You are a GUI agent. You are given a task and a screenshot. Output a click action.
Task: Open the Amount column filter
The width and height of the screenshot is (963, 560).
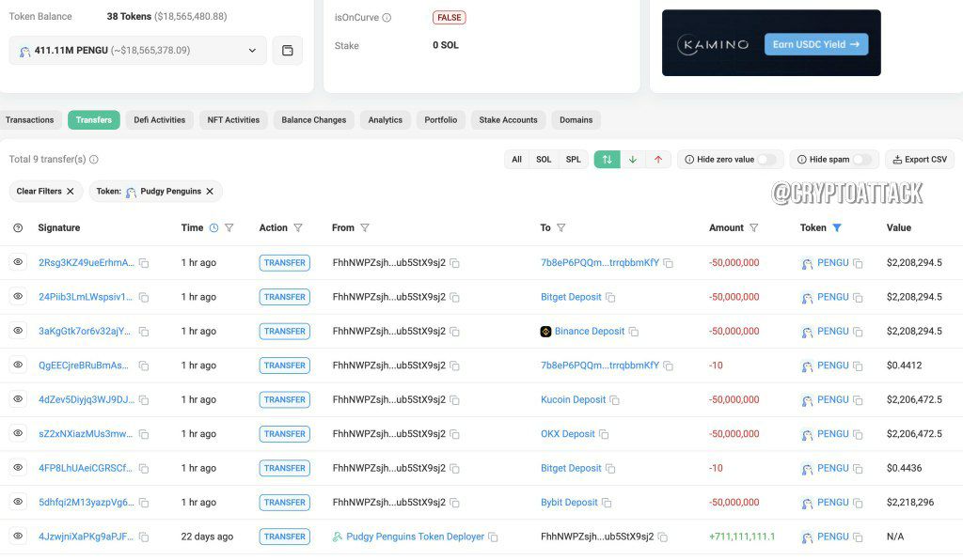[x=753, y=228]
